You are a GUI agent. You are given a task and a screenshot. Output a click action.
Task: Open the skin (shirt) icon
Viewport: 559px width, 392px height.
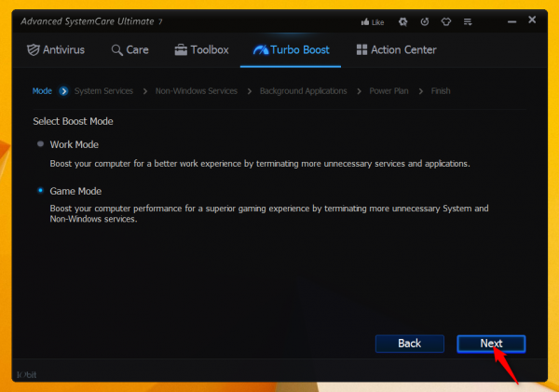click(446, 22)
